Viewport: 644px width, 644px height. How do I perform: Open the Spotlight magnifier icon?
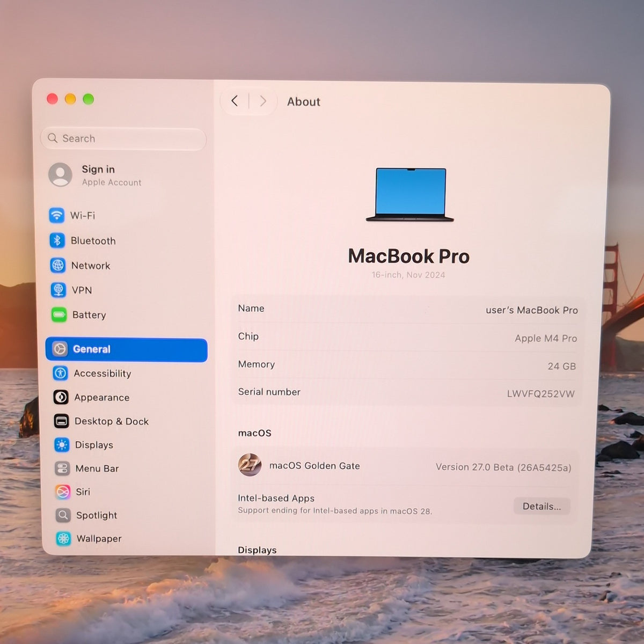(x=63, y=515)
